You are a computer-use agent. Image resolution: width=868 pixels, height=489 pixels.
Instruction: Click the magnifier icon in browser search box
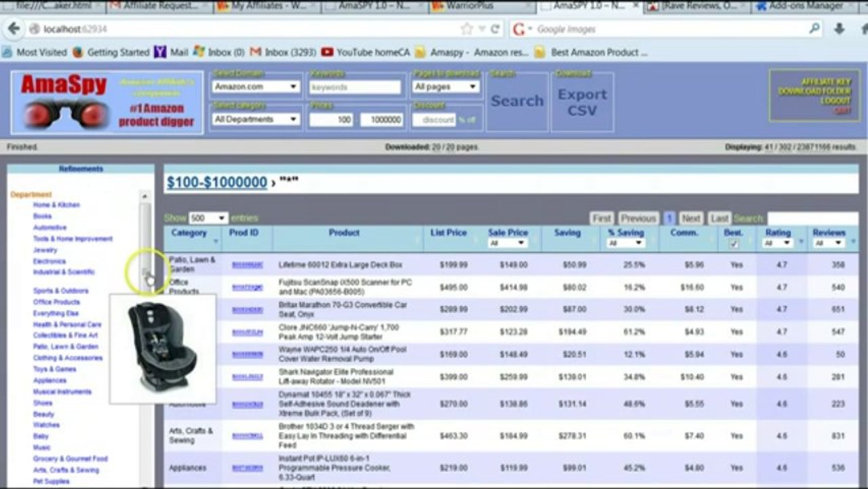pyautogui.click(x=814, y=29)
